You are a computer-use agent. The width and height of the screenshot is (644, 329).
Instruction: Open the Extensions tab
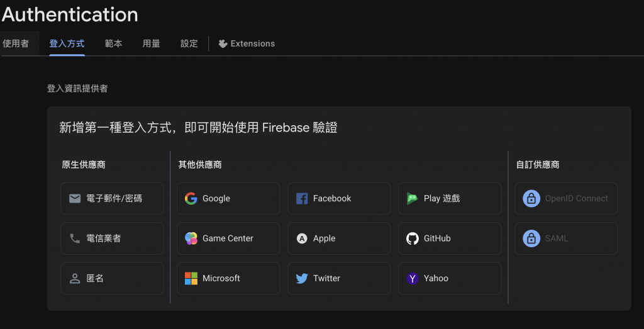(247, 43)
